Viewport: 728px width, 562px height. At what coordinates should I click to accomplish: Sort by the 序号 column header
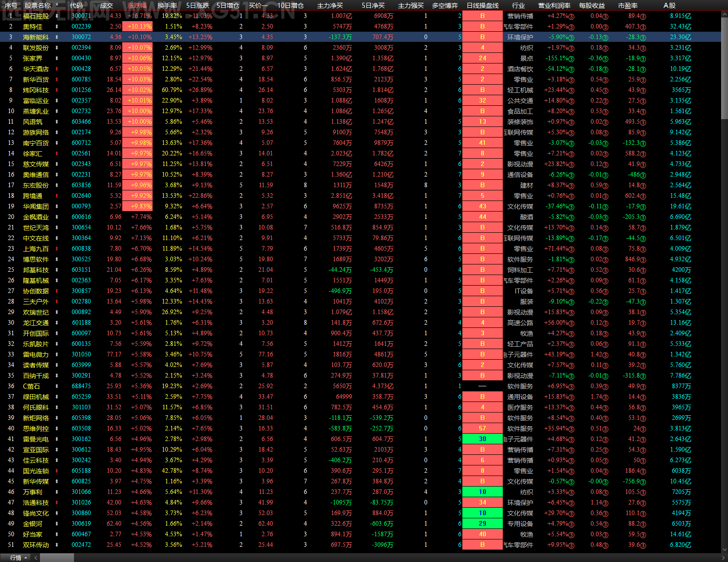pos(11,6)
